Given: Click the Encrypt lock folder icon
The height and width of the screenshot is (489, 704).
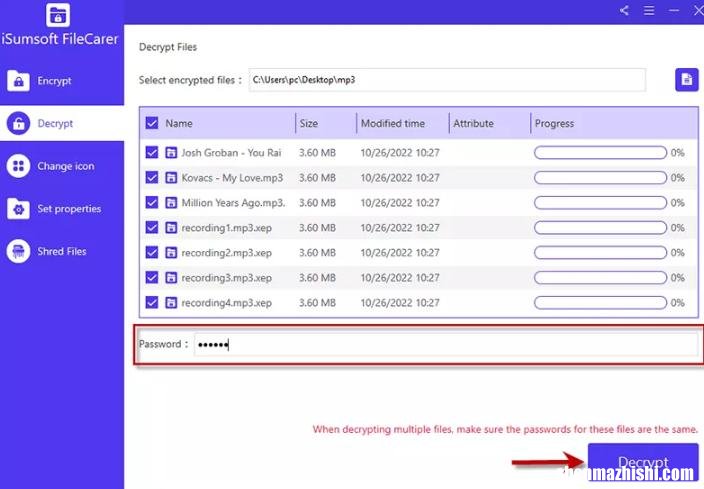Looking at the screenshot, I should point(18,81).
